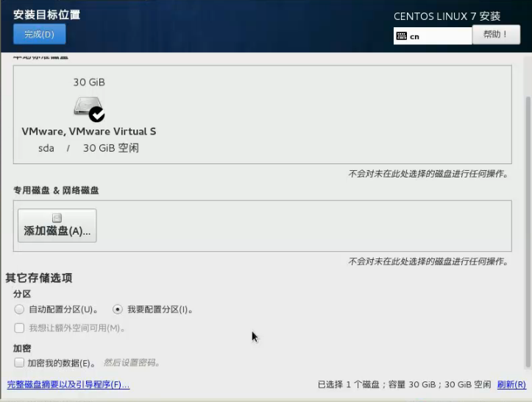Select manual partitioning 我要配置分区(I)
532x402 pixels.
point(152,309)
